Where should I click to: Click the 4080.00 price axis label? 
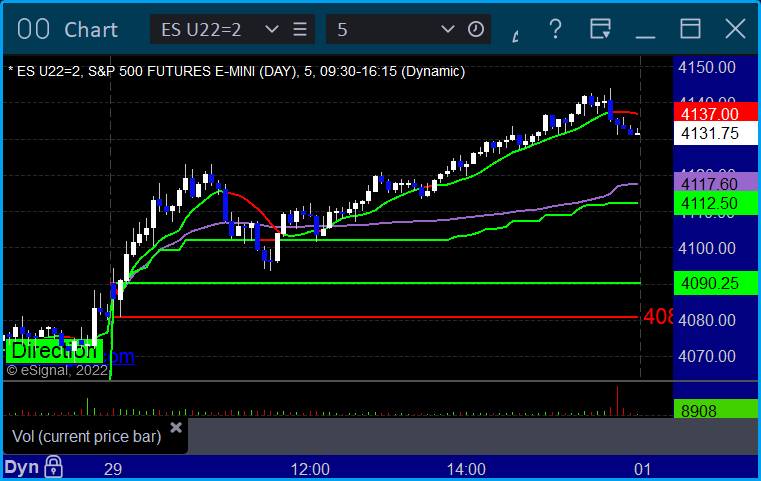tap(707, 320)
